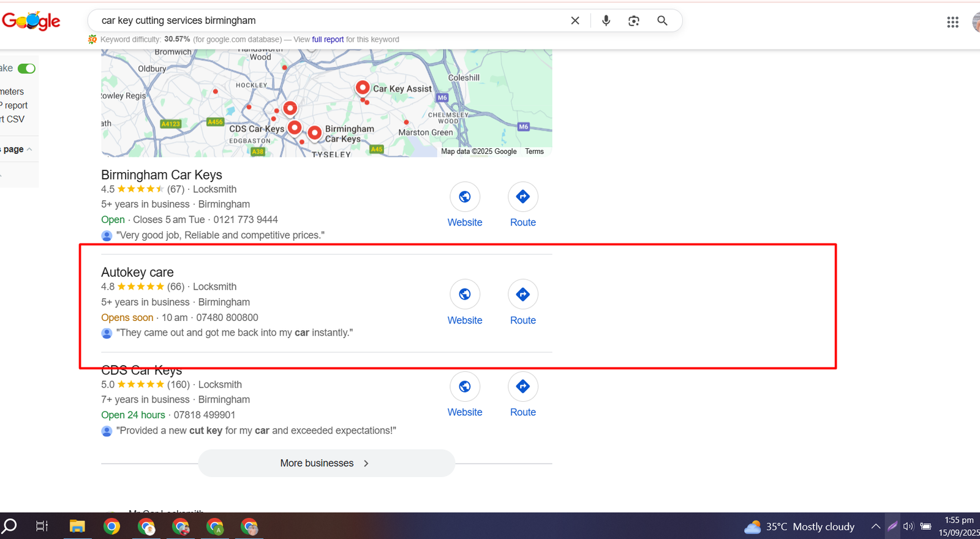Click in the Google search input field
Screen dimensions: 980x539
click(x=331, y=21)
